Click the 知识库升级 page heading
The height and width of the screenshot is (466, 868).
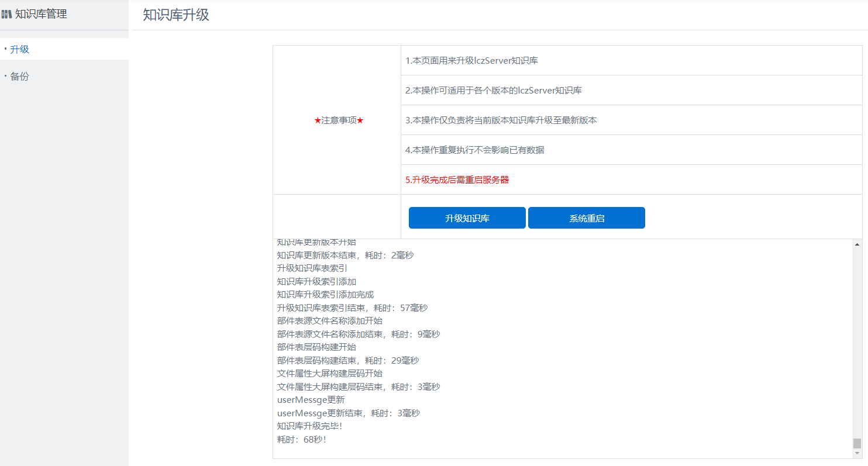[176, 15]
